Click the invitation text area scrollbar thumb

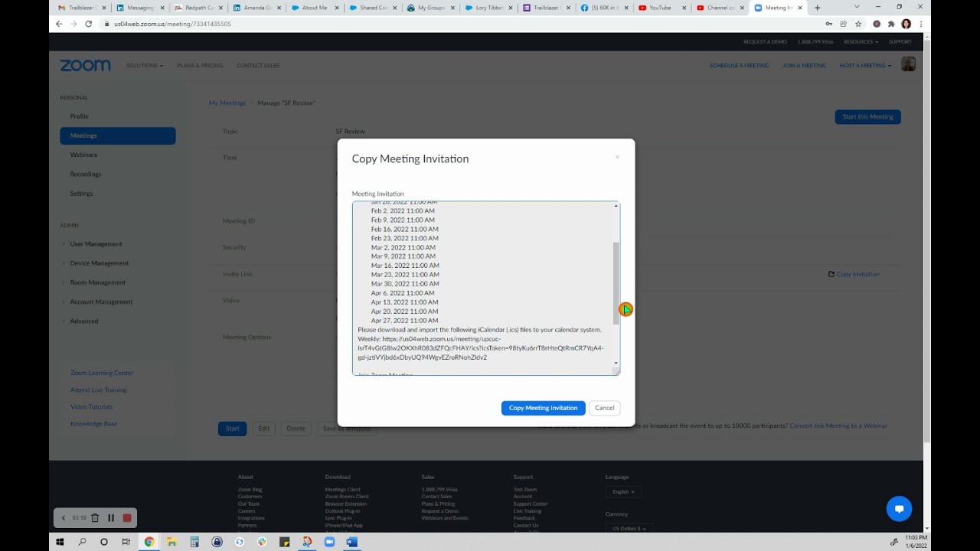[x=616, y=283]
